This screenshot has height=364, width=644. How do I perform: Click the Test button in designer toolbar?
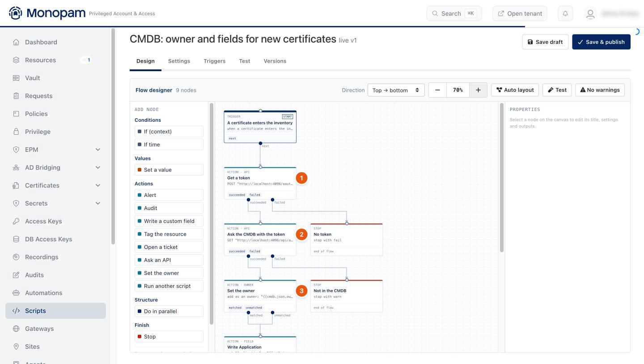click(x=557, y=90)
